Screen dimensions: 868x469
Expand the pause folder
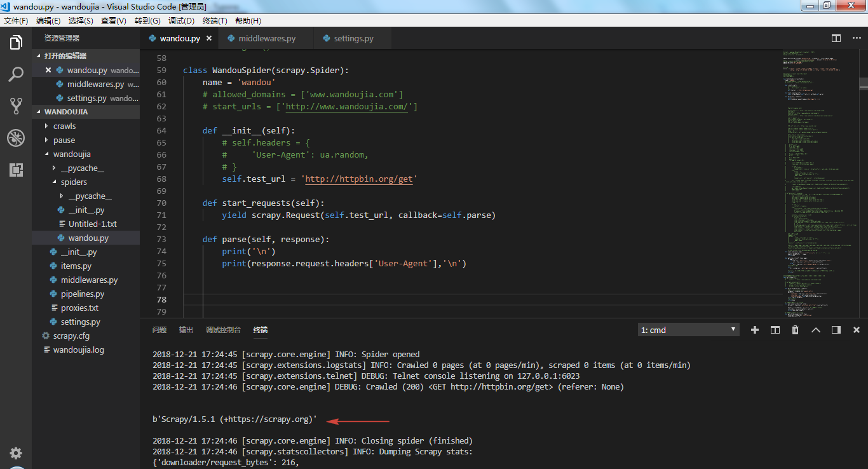pyautogui.click(x=86, y=140)
